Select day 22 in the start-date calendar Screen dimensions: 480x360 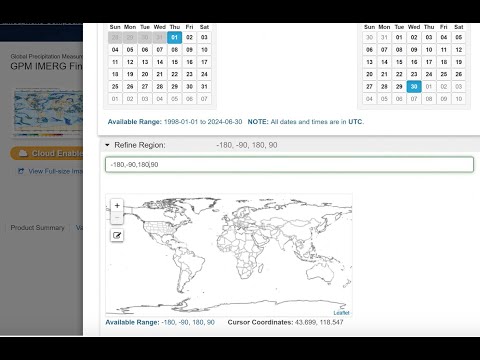(175, 74)
